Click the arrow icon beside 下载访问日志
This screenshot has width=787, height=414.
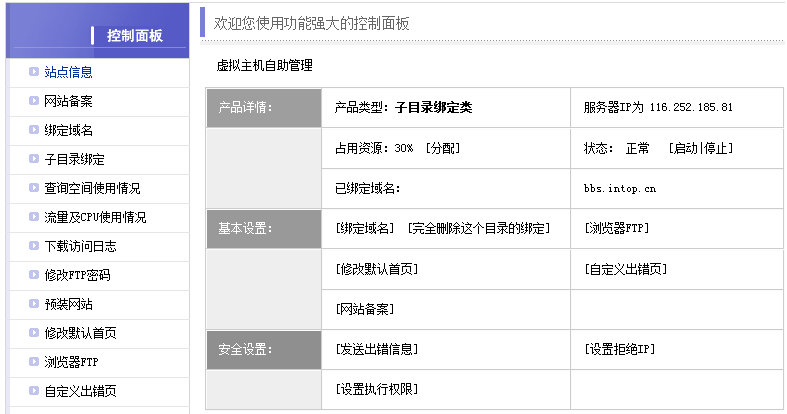[34, 246]
